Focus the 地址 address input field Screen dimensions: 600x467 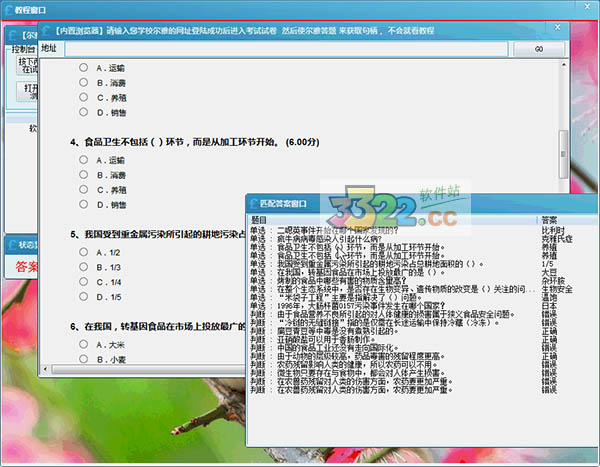(x=286, y=49)
